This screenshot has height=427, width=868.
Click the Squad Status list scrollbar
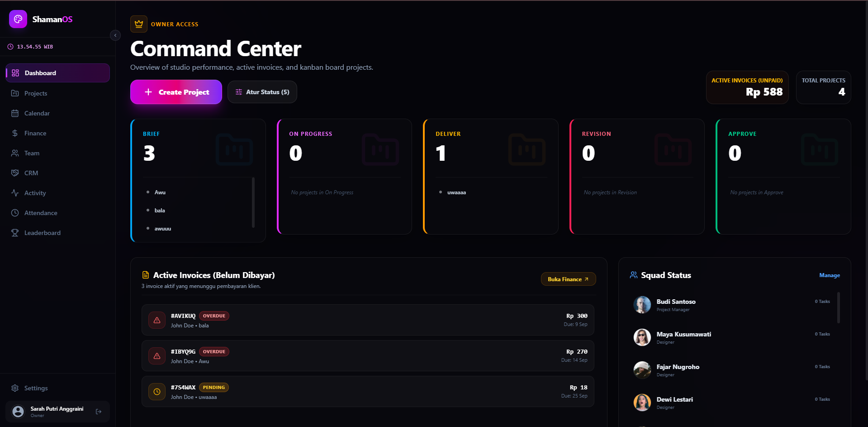point(839,307)
